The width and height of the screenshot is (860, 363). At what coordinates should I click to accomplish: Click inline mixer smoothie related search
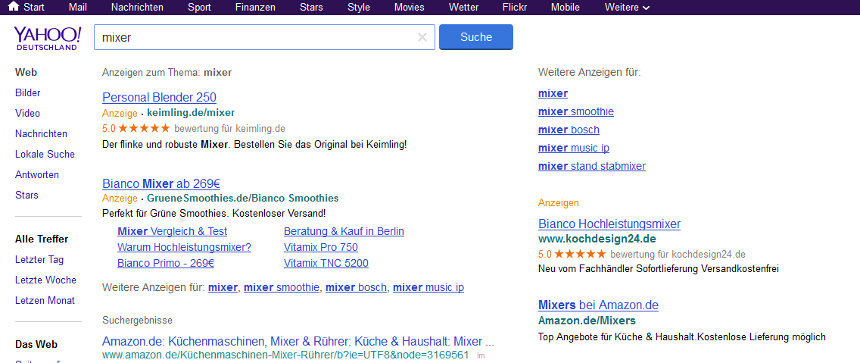pos(281,287)
